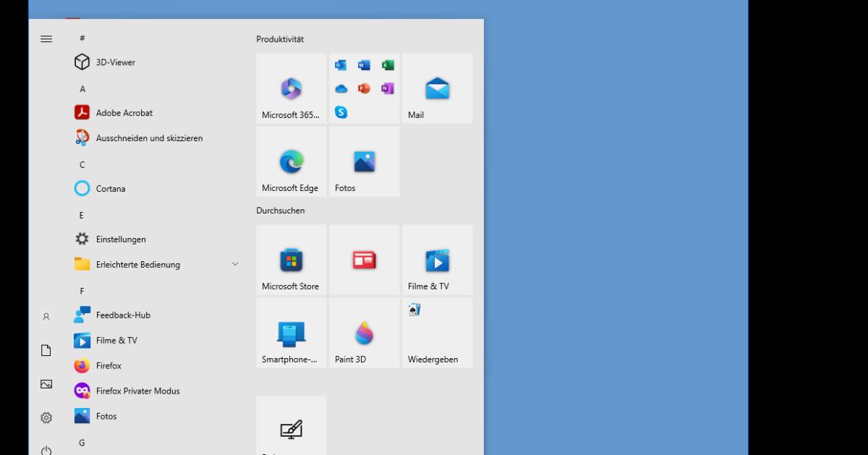Viewport: 868px width, 455px height.
Task: Open Fotos from the app list
Action: (156, 417)
